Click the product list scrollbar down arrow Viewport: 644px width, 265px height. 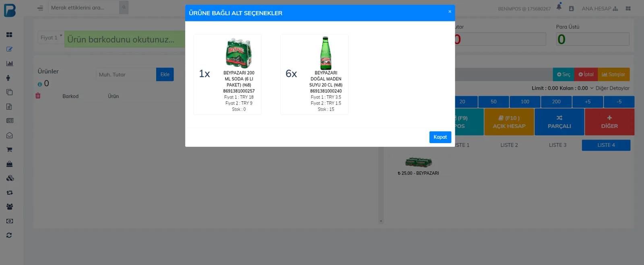pos(381,221)
